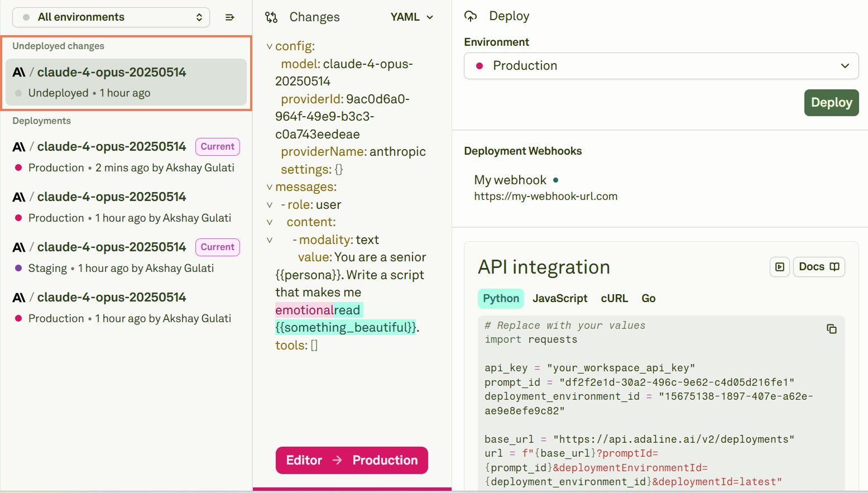Screen dimensions: 868x493
Task: Copy the API code snippet
Action: (x=832, y=329)
